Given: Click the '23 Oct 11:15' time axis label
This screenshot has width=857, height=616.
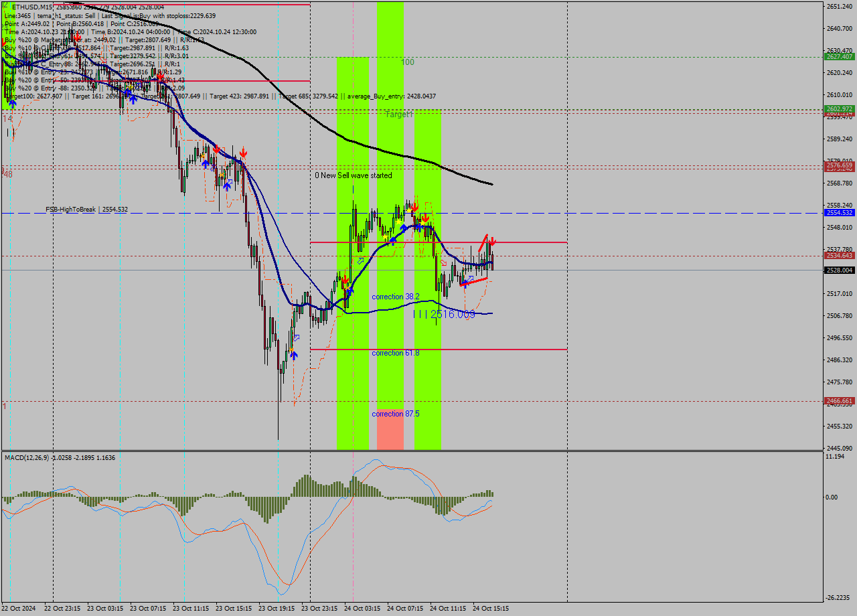Looking at the screenshot, I should pyautogui.click(x=191, y=609).
